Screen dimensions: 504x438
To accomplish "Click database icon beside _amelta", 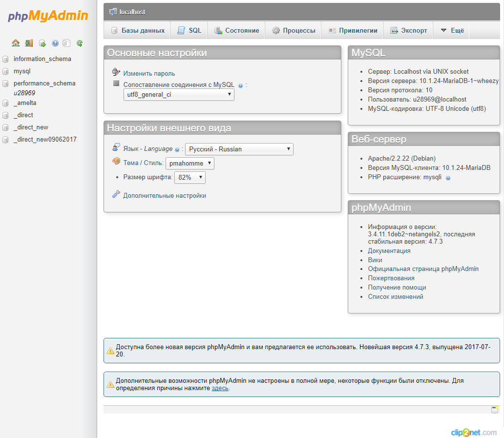I will (x=5, y=103).
